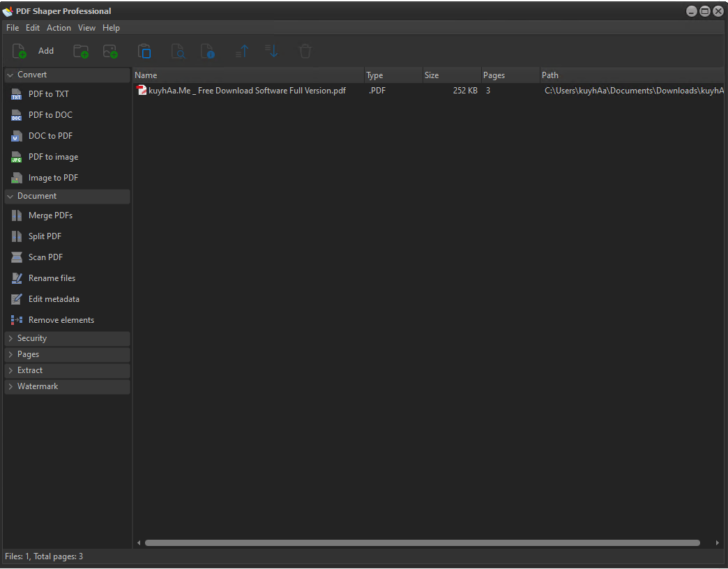Click the Add file toolbar button
The image size is (728, 569).
tap(33, 51)
